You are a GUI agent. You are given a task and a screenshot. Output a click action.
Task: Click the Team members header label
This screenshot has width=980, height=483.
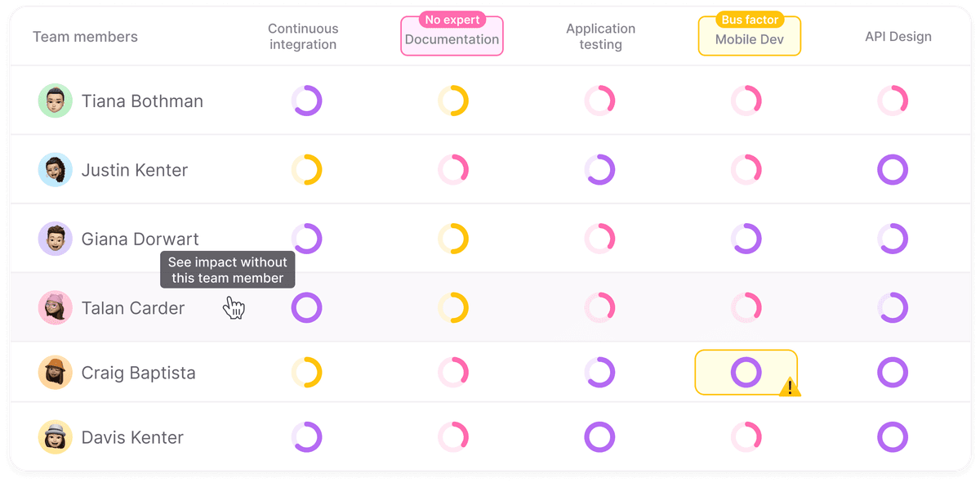tap(85, 37)
